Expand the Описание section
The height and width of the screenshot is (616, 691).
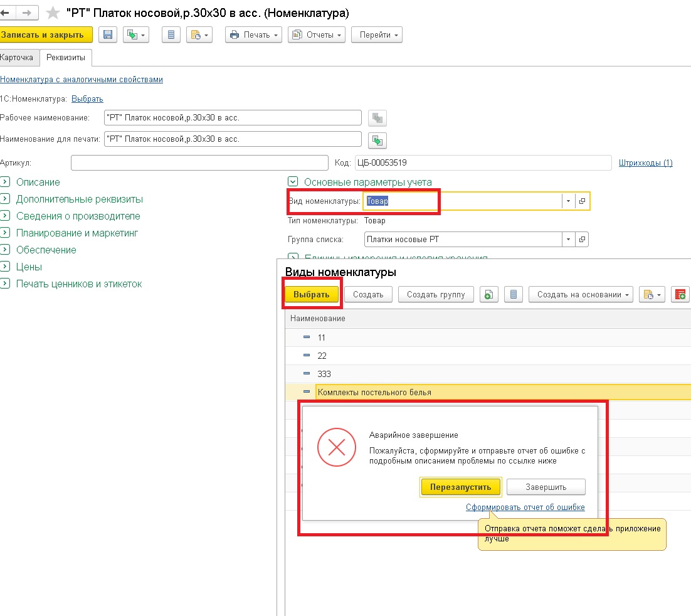(5, 183)
